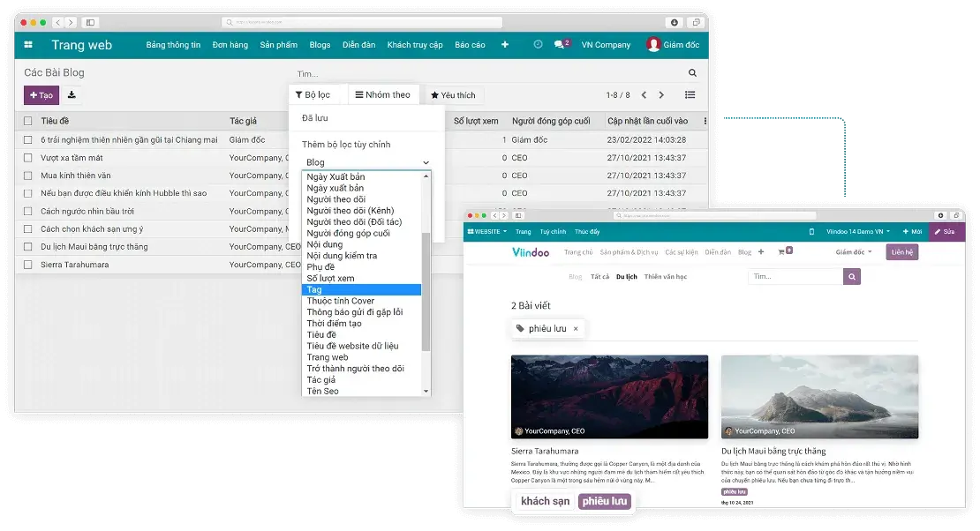Click the plus icon in top menu
Image resolution: width=980 pixels, height=531 pixels.
tap(505, 45)
